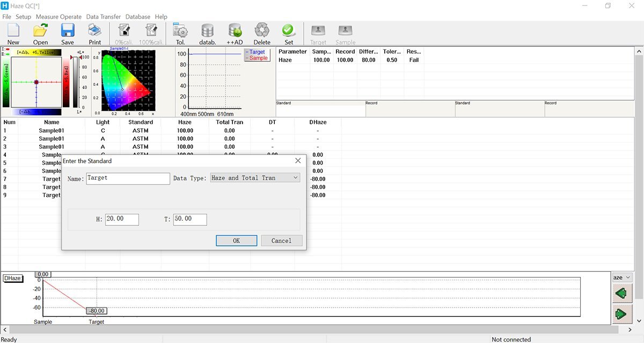Click the Light column header

click(103, 122)
